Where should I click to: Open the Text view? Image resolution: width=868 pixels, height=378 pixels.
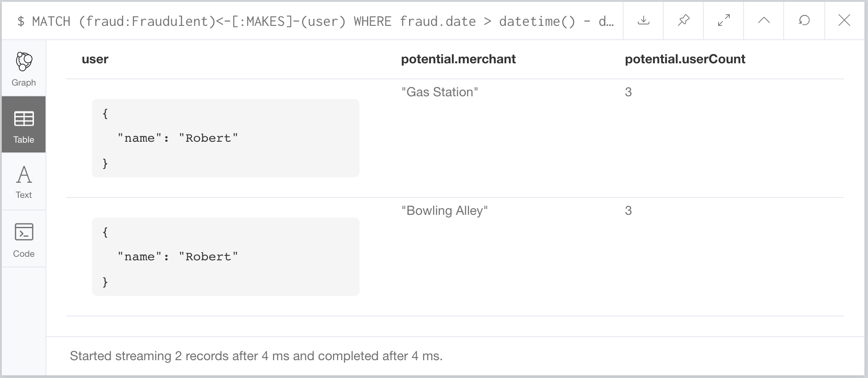pyautogui.click(x=24, y=181)
